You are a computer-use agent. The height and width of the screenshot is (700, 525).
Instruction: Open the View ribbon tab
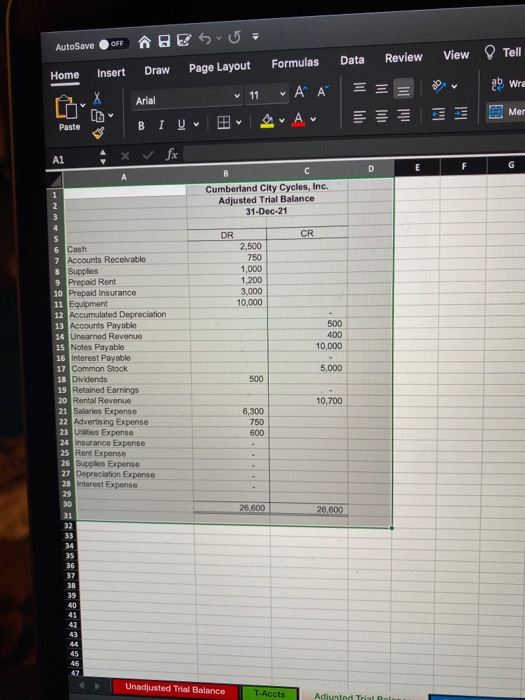[x=456, y=55]
